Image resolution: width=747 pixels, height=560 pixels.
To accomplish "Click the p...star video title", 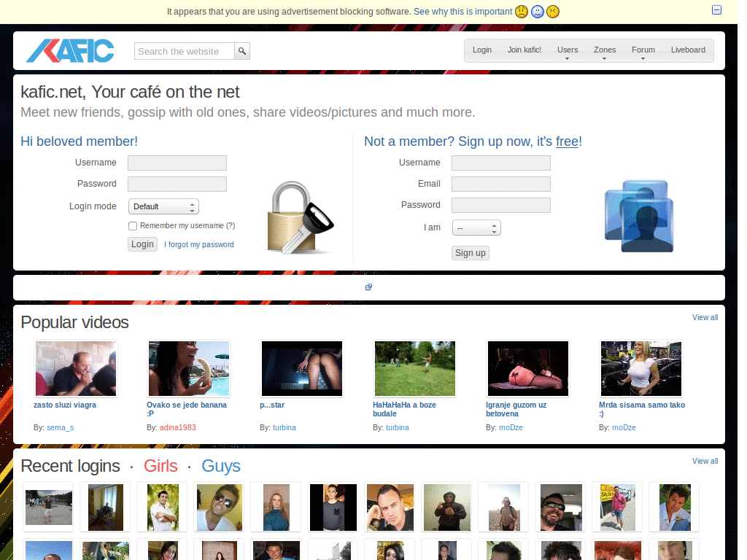I will click(x=272, y=405).
